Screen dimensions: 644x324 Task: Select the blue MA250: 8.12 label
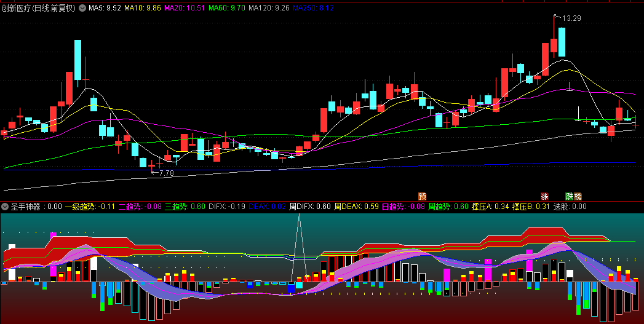(x=313, y=8)
